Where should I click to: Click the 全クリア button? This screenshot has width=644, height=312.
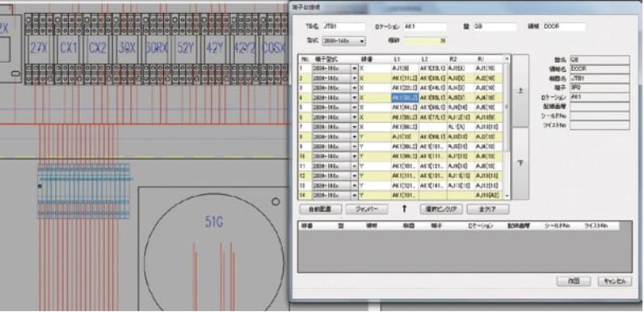(488, 209)
